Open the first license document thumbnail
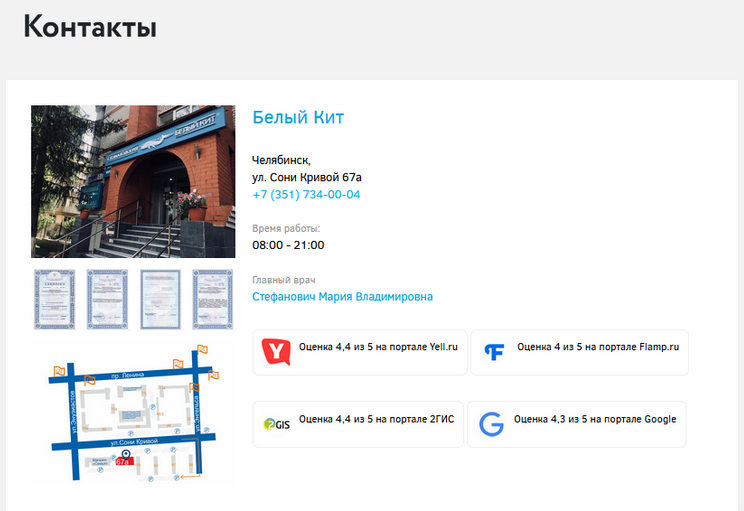The height and width of the screenshot is (511, 744). pos(55,299)
